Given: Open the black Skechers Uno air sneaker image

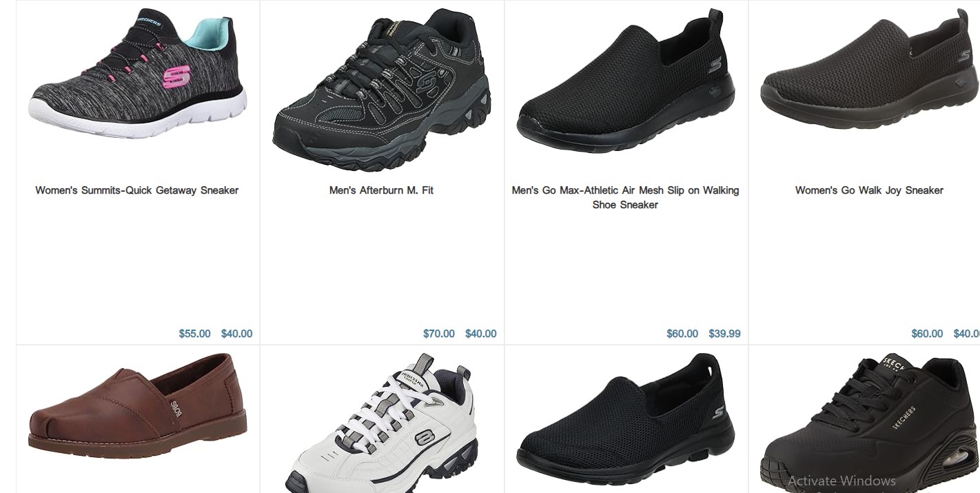Looking at the screenshot, I should [870, 423].
